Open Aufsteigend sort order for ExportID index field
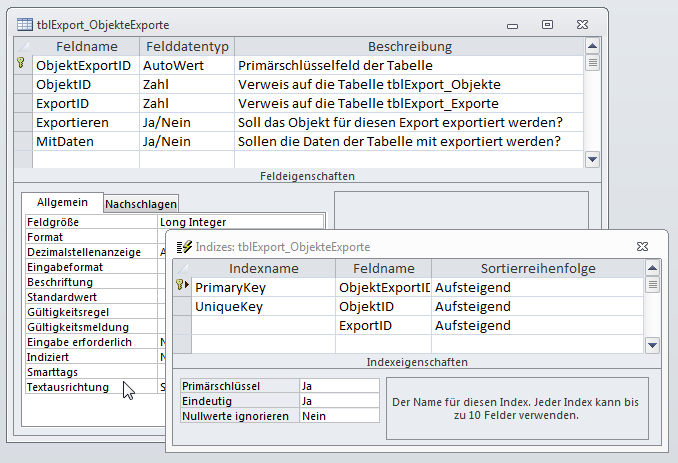This screenshot has height=463, width=678. (537, 326)
